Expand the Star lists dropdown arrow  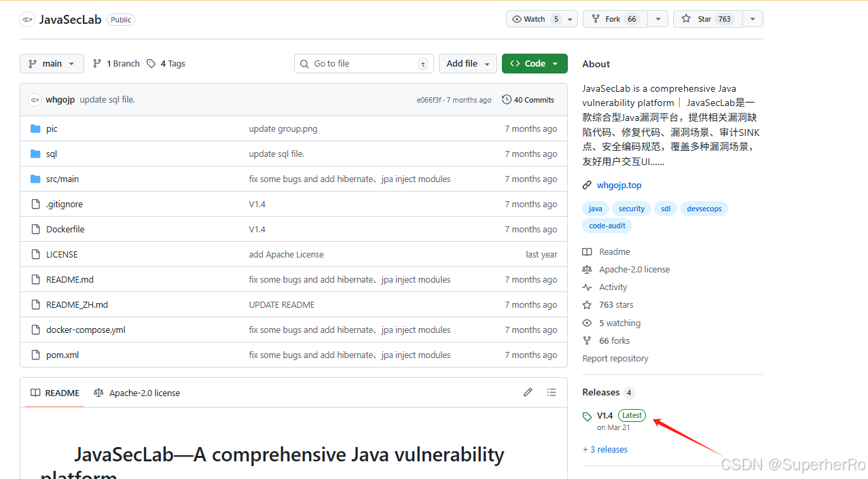(753, 19)
